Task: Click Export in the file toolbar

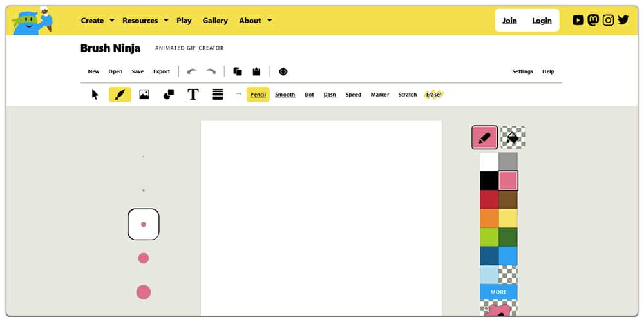Action: pyautogui.click(x=162, y=71)
